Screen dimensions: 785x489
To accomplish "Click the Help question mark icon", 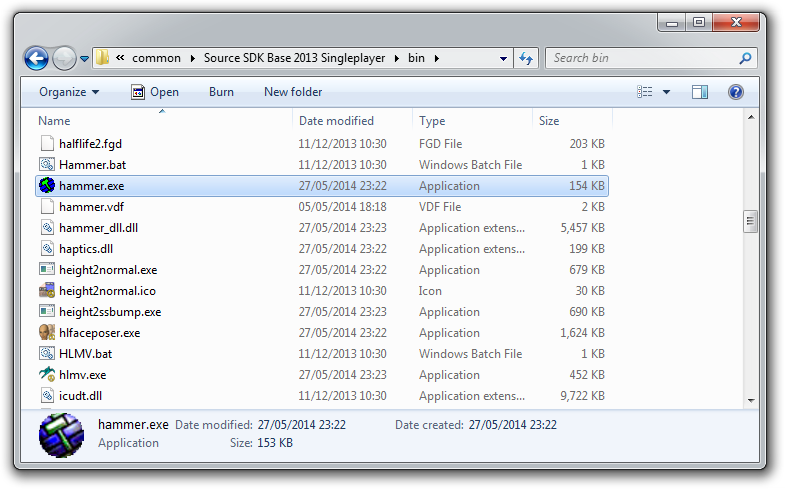I will click(735, 92).
